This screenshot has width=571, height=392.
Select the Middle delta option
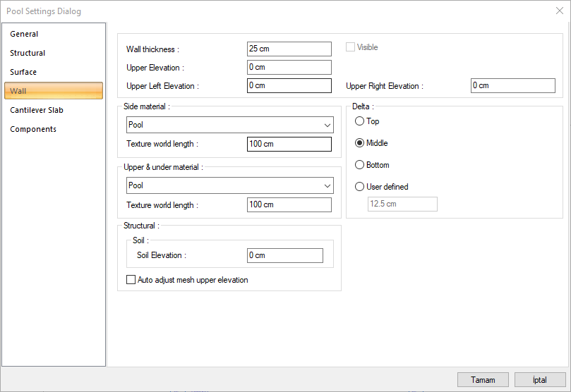360,143
